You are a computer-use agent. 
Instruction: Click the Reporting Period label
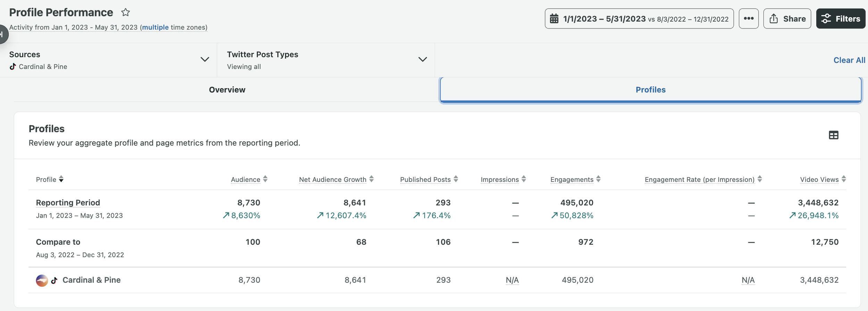68,203
